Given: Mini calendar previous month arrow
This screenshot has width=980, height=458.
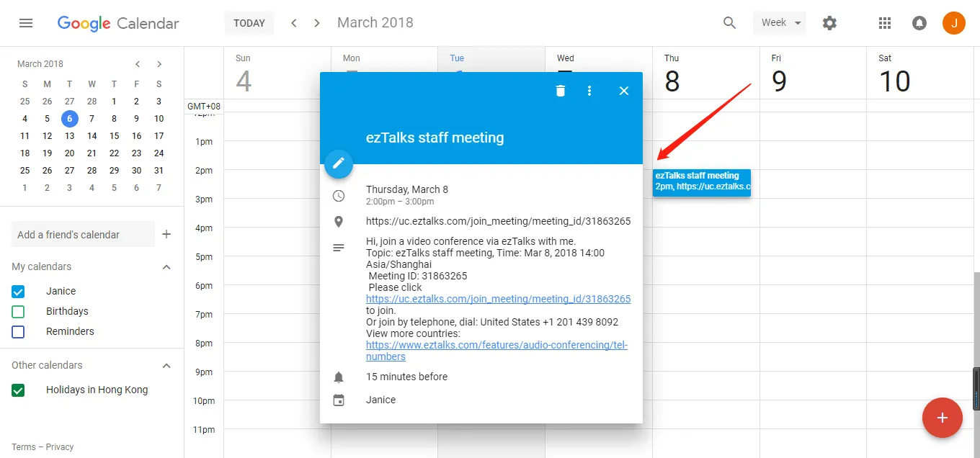Looking at the screenshot, I should [x=138, y=64].
